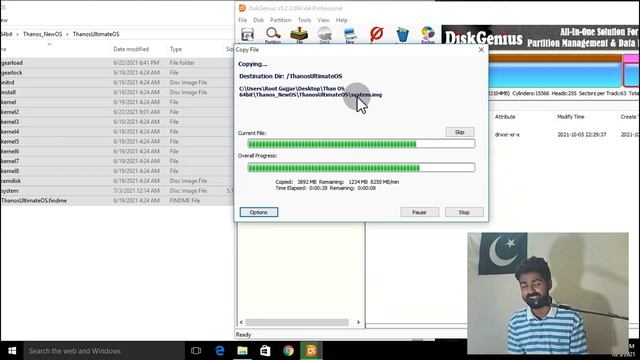Click the Search the web and Windows box

pos(104,351)
